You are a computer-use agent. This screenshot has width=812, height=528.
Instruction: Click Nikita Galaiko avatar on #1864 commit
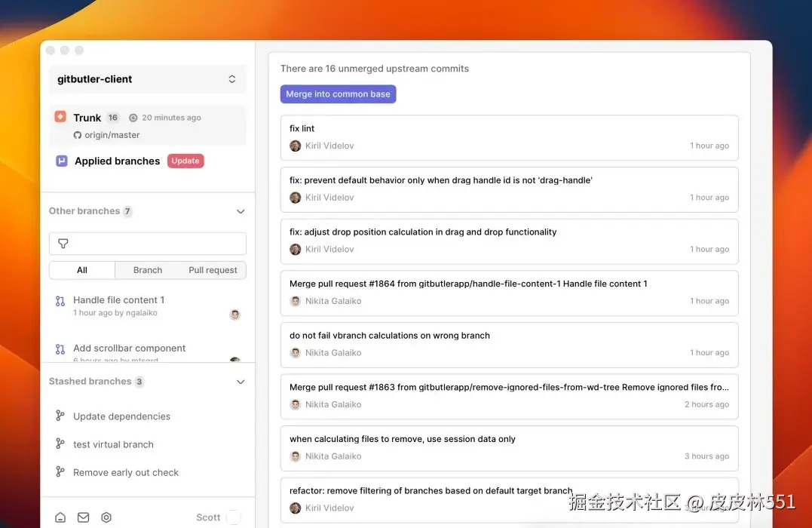click(x=296, y=301)
